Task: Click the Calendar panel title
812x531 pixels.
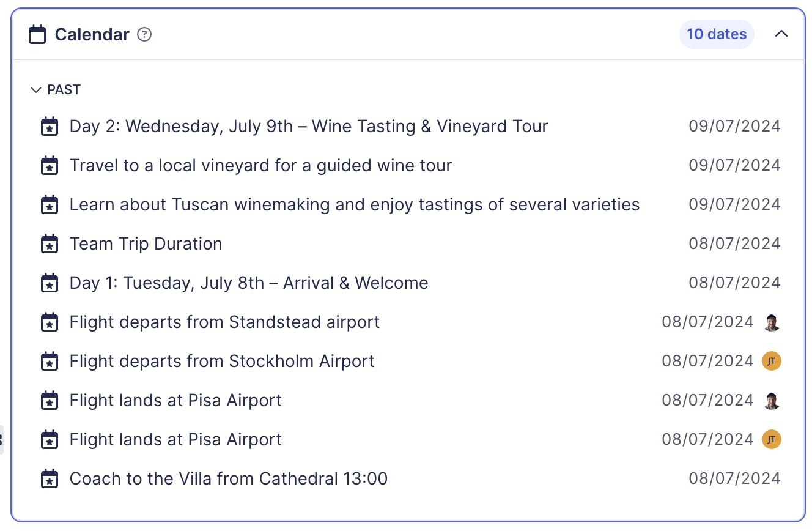Action: click(x=92, y=35)
